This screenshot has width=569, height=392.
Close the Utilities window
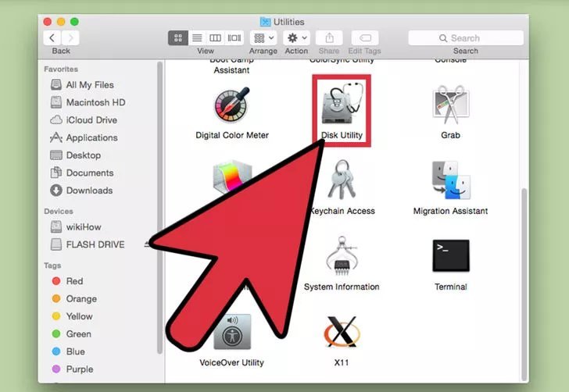47,22
